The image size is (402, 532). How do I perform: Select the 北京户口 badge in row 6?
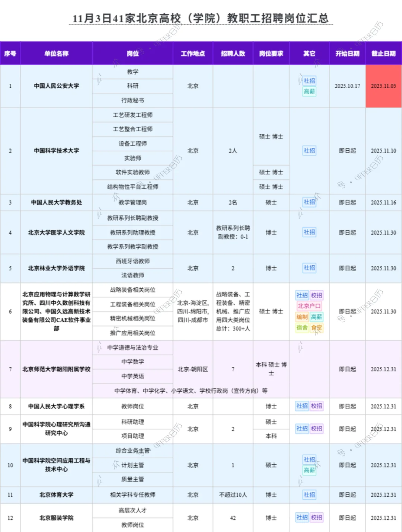[309, 306]
